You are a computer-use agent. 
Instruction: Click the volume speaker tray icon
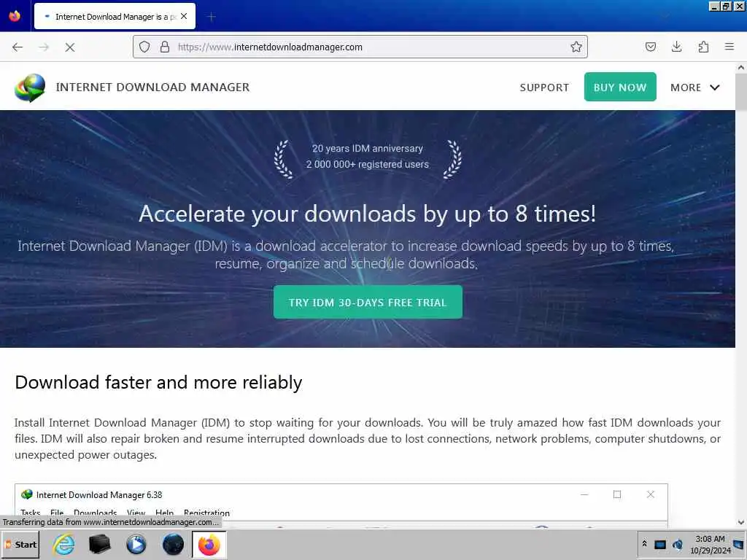678,545
